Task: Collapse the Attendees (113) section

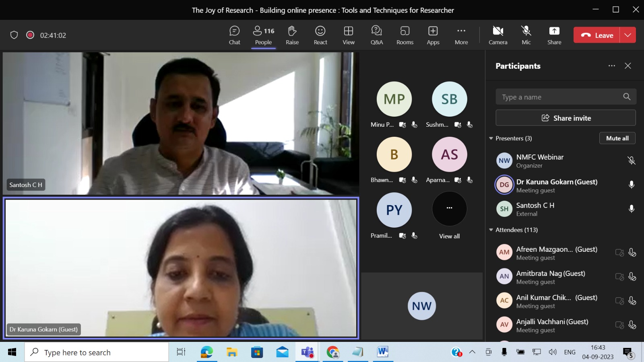Action: click(x=491, y=230)
